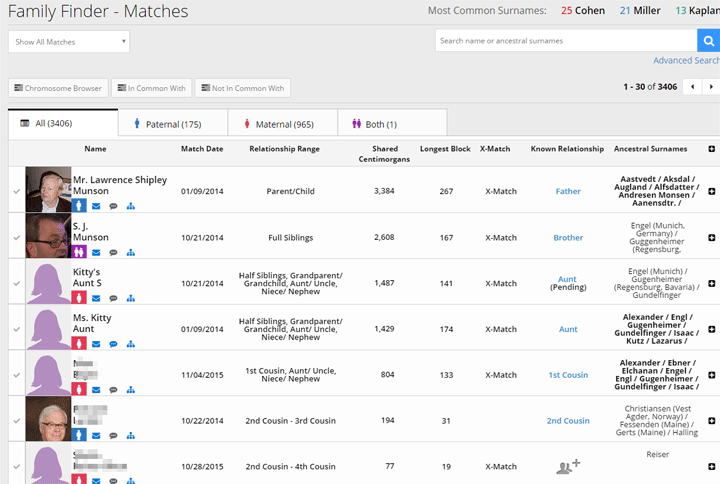Open the Show All Matches dropdown
This screenshot has height=484, width=720.
pos(69,42)
